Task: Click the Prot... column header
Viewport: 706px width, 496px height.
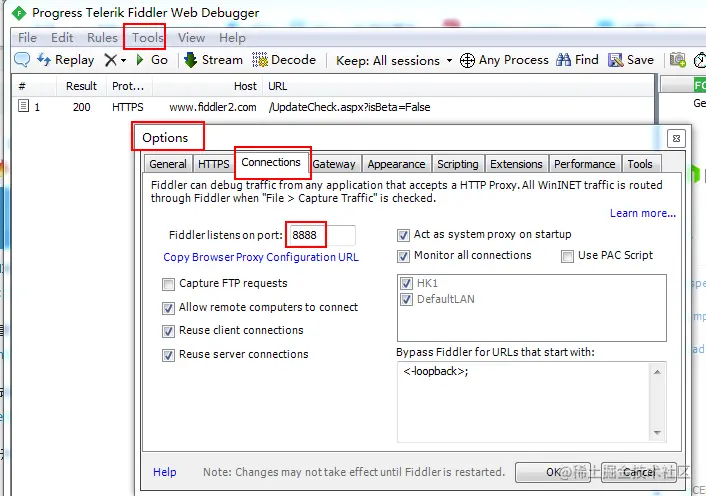Action: (129, 86)
